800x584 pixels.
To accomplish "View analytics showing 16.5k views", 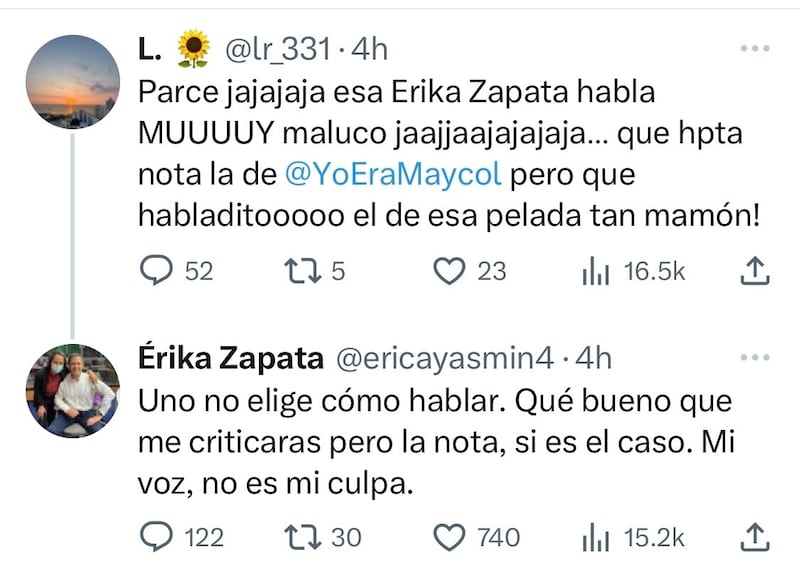I will [x=595, y=270].
